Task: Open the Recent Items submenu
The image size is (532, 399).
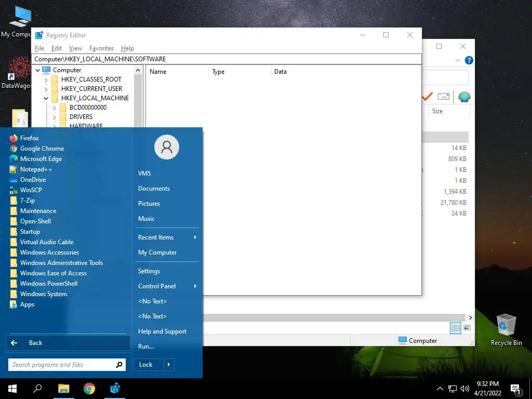Action: 167,237
